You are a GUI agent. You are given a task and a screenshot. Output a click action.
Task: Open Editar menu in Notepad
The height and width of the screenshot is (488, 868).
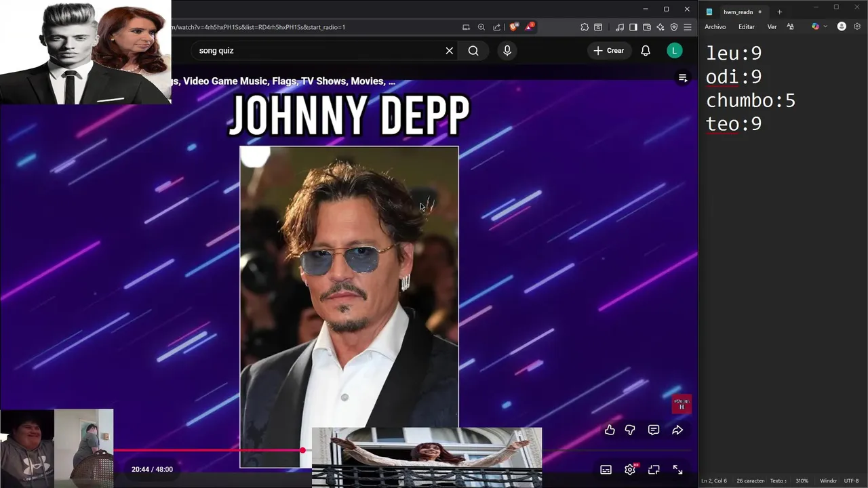(747, 26)
